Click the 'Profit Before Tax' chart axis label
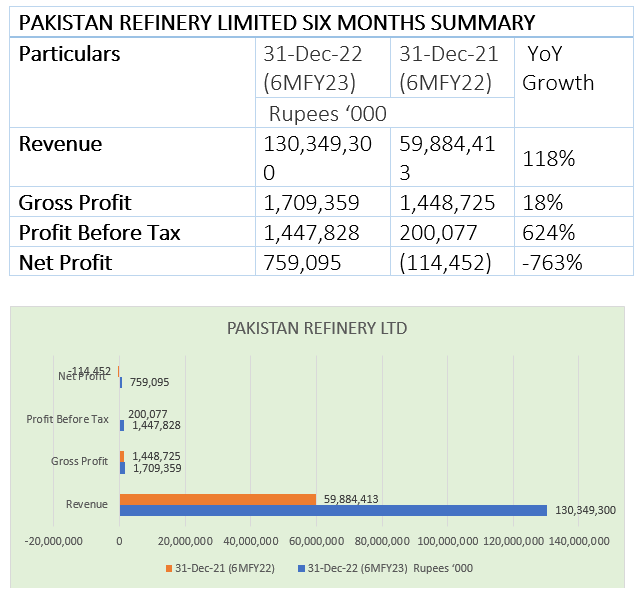The width and height of the screenshot is (640, 596). pyautogui.click(x=67, y=419)
